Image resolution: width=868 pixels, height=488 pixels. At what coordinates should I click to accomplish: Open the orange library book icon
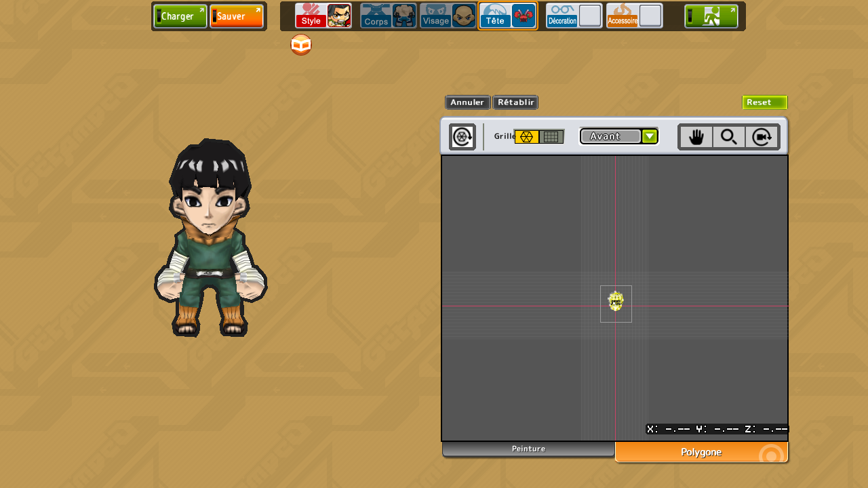(301, 45)
